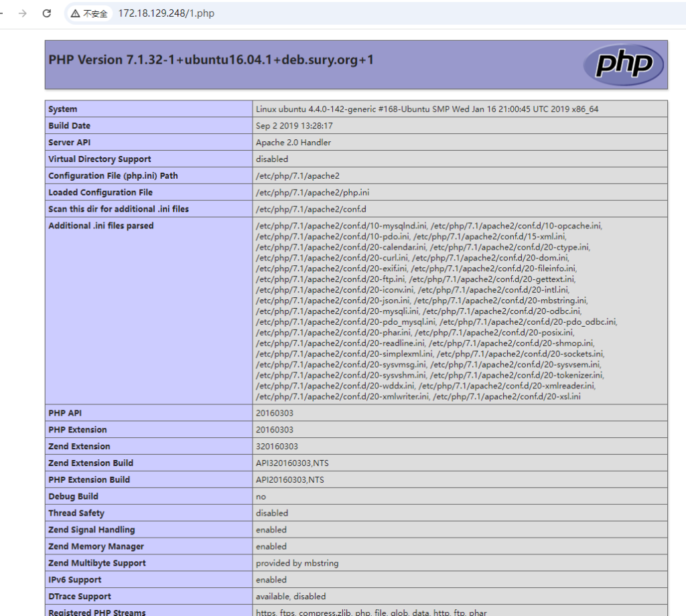
Task: Select the System row label
Action: click(62, 109)
